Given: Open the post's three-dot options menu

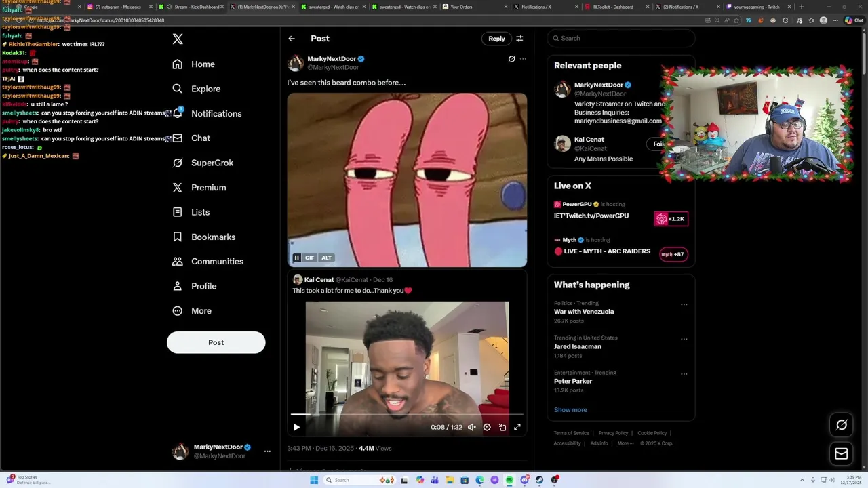Looking at the screenshot, I should [523, 59].
